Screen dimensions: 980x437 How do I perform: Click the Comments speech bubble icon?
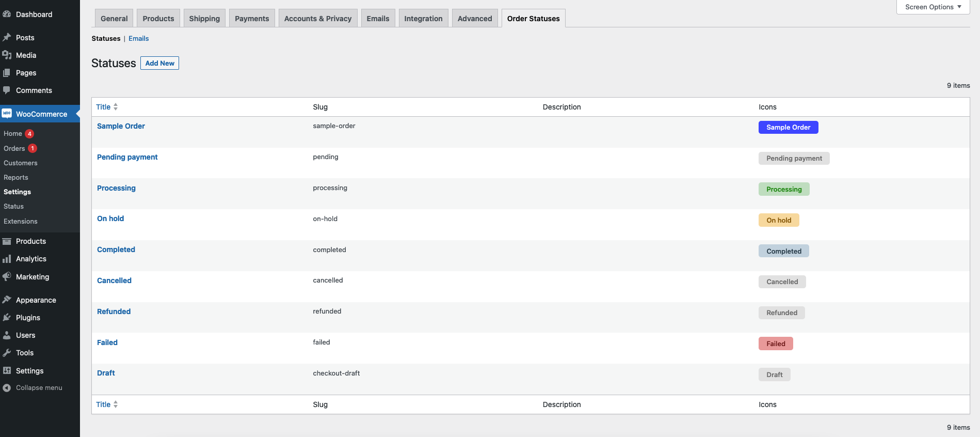[x=7, y=90]
